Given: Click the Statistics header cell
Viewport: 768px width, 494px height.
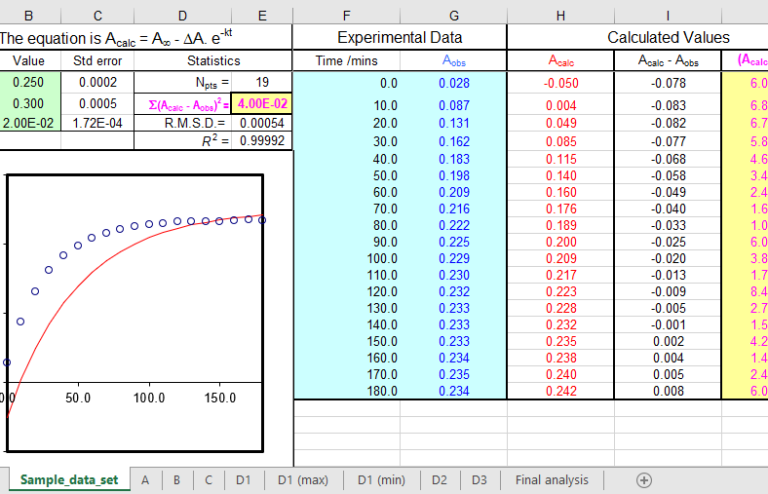Looking at the screenshot, I should 214,61.
